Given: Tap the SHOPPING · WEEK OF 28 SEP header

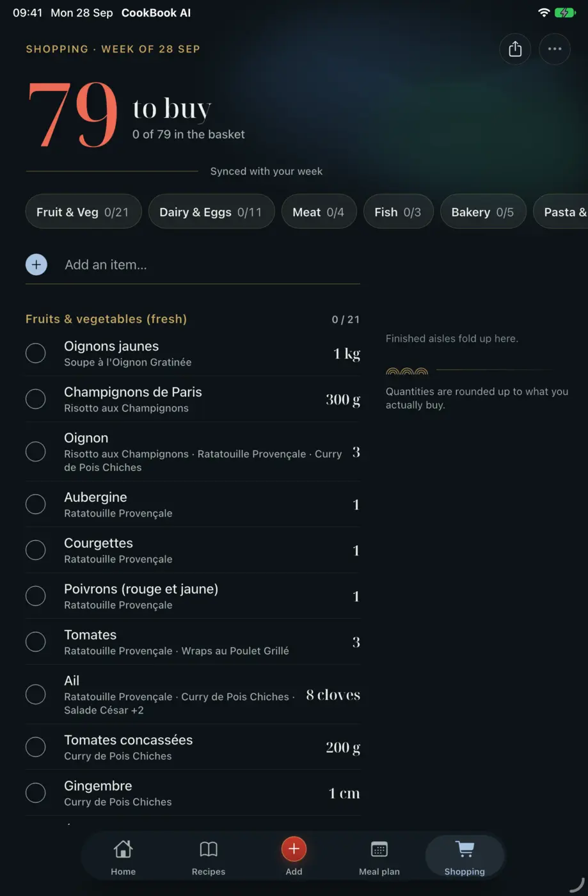Looking at the screenshot, I should point(113,49).
